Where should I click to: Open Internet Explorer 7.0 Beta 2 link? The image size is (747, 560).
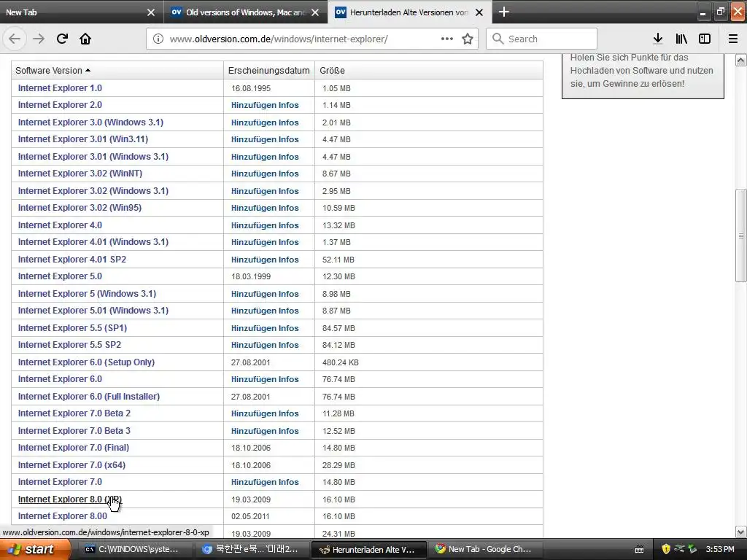pos(74,413)
